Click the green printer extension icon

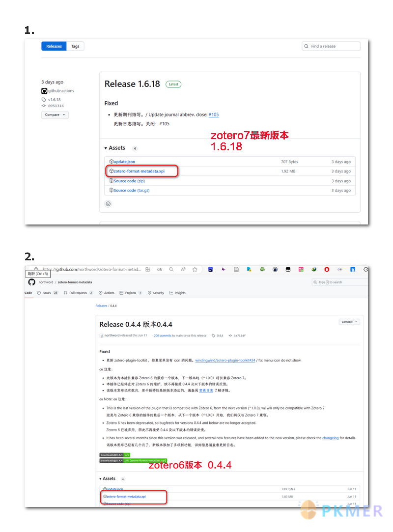pos(262,269)
